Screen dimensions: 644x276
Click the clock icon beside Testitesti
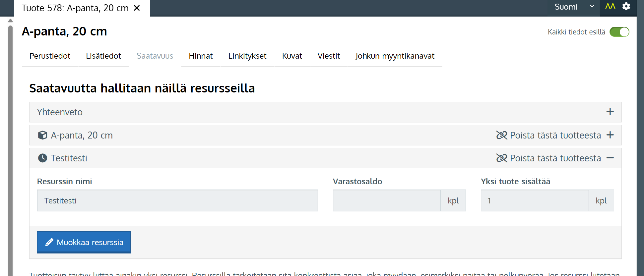click(x=42, y=158)
